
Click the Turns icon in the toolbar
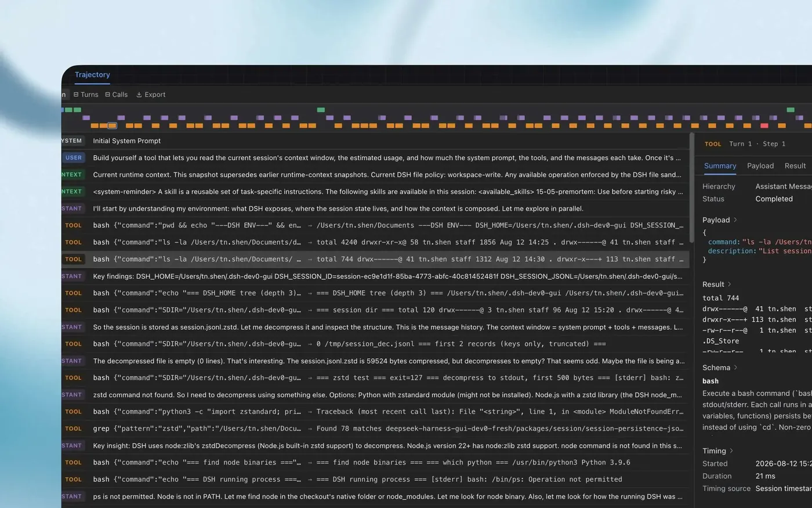click(76, 95)
